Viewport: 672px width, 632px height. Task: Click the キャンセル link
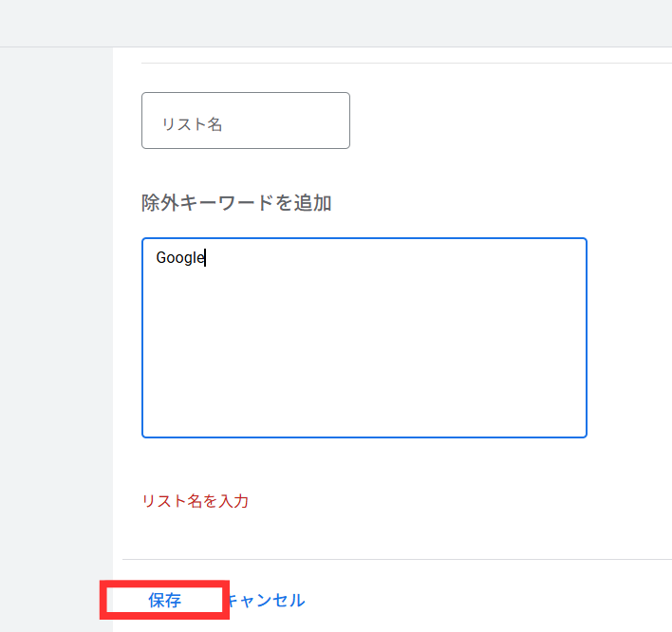[x=266, y=600]
